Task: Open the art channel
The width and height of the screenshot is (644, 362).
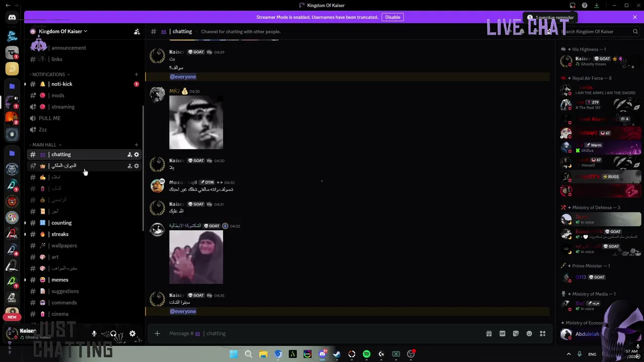Action: [84, 257]
